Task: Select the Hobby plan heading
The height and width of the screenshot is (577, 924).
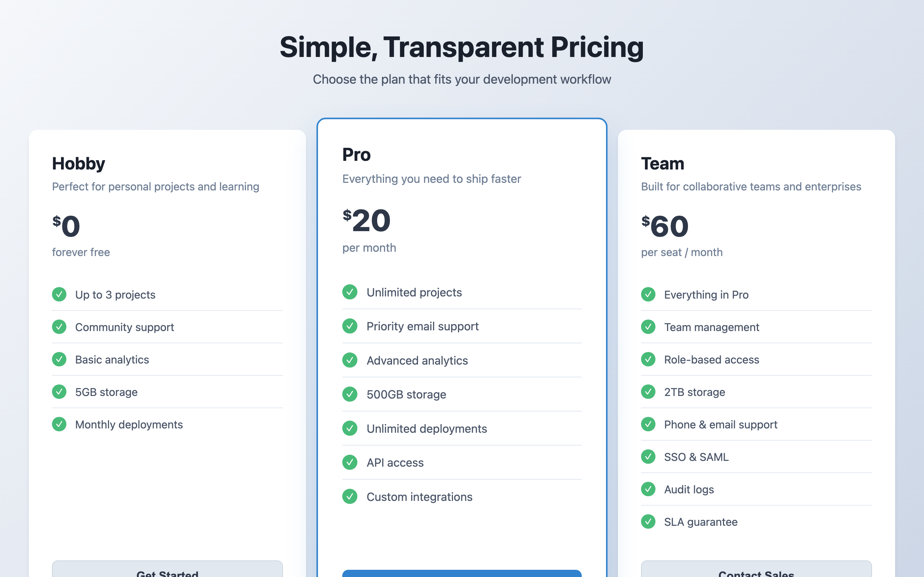Action: (79, 164)
